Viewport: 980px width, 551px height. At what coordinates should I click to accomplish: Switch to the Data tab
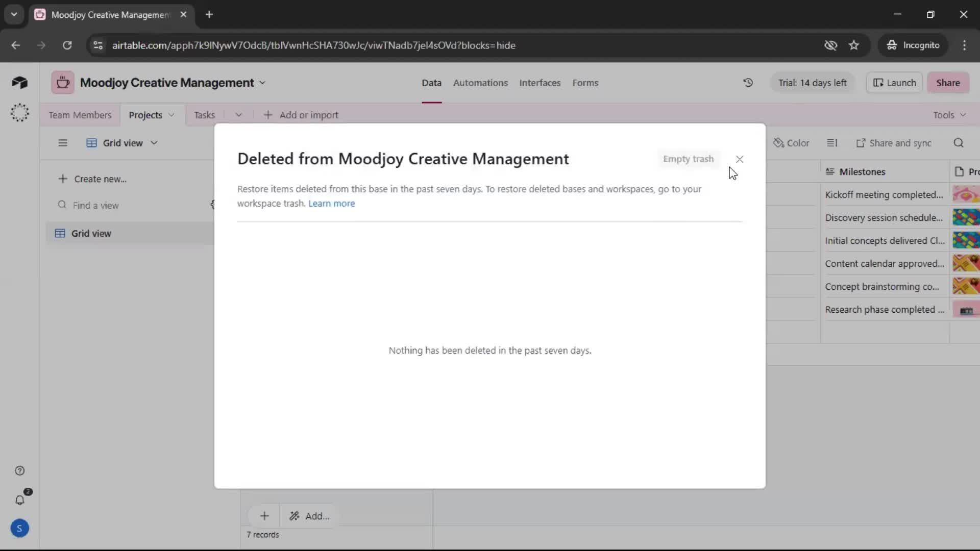431,83
